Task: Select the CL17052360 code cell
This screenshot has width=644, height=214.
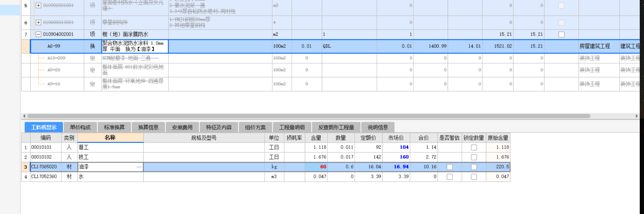Action: point(46,177)
